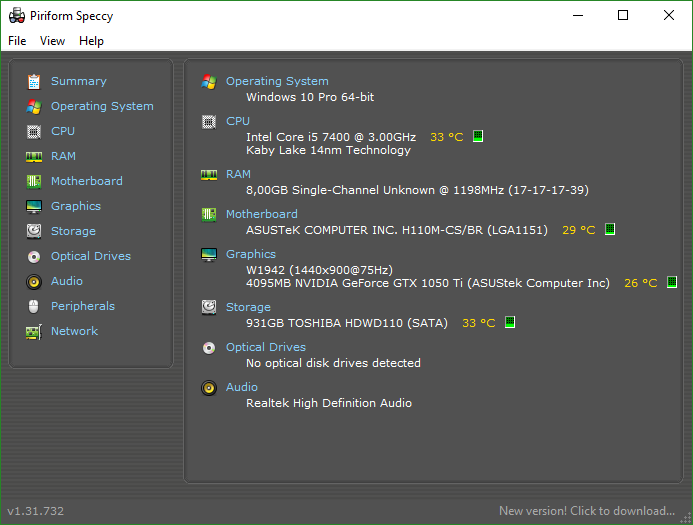
Task: Click the GPU temperature indicator next to 26 °C
Action: (672, 282)
